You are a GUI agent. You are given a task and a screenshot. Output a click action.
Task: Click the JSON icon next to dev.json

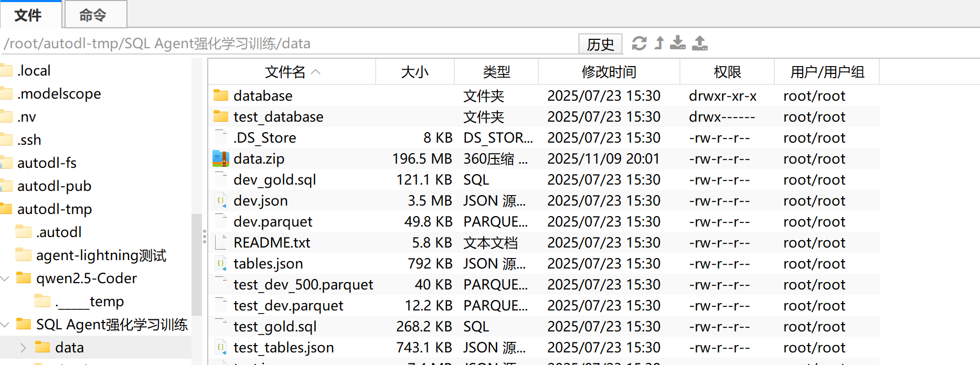pos(220,200)
